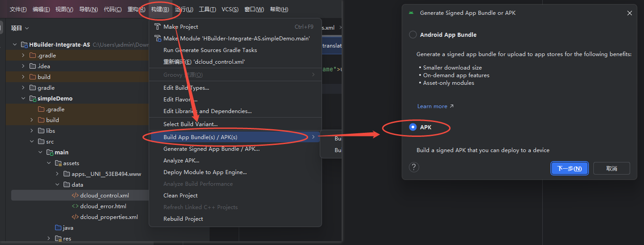Expand the root-level gradle folder chevron
Image resolution: width=644 pixels, height=245 pixels.
pyautogui.click(x=23, y=87)
